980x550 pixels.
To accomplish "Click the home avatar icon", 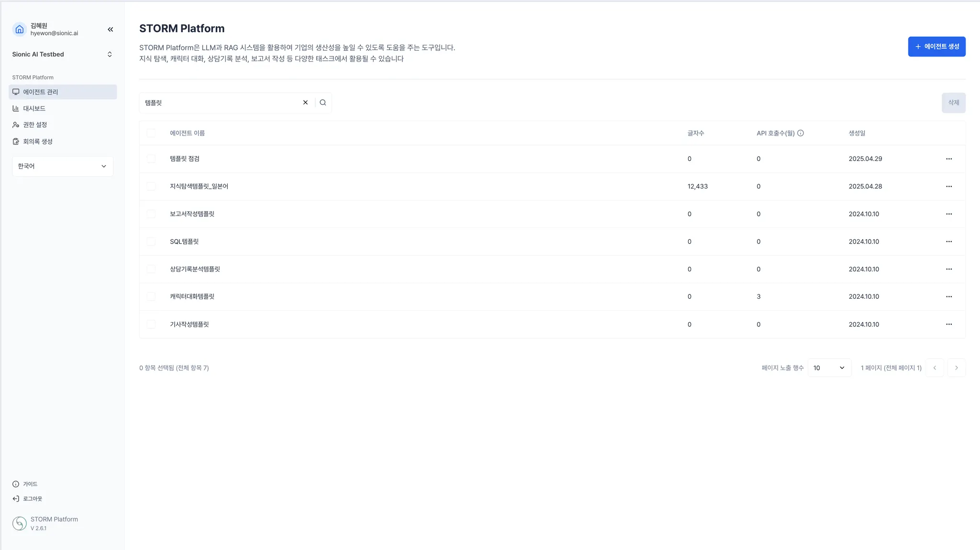I will point(20,30).
